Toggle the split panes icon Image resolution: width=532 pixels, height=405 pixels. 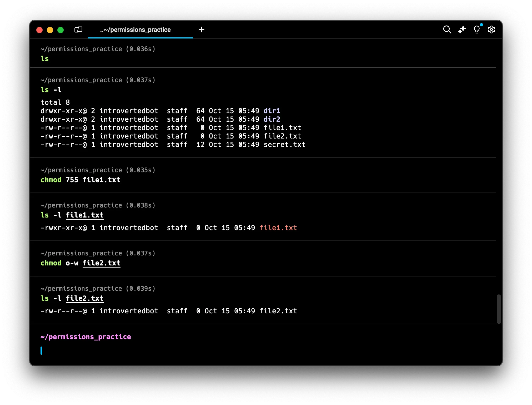tap(78, 29)
